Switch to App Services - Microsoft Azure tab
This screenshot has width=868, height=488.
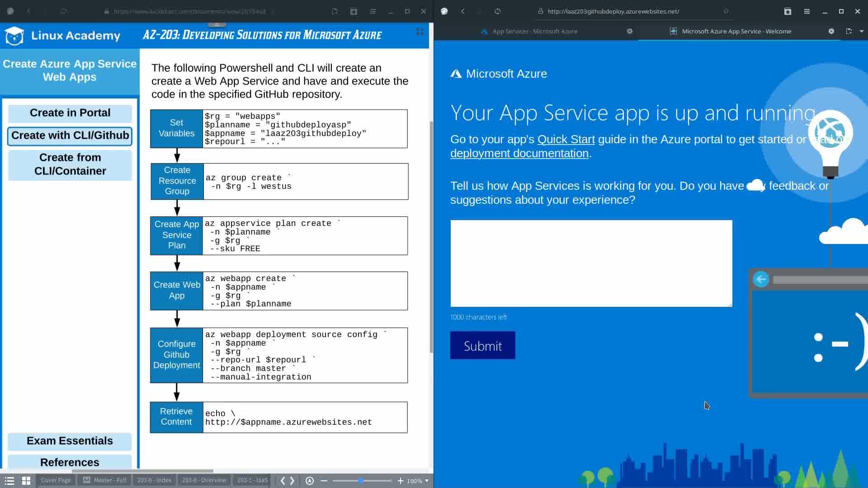(534, 31)
